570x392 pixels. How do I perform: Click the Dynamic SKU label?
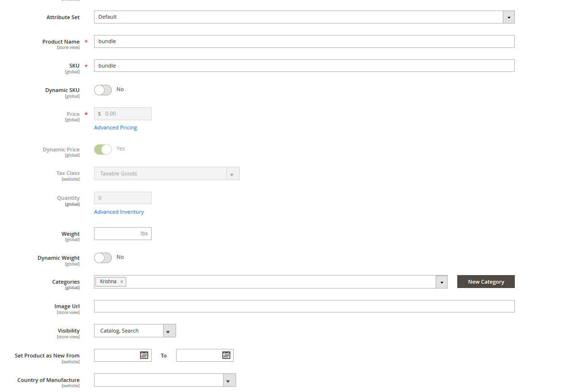coord(62,90)
